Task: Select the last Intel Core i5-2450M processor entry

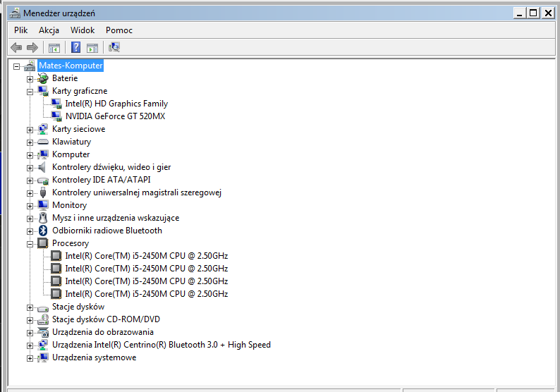Action: tap(147, 294)
